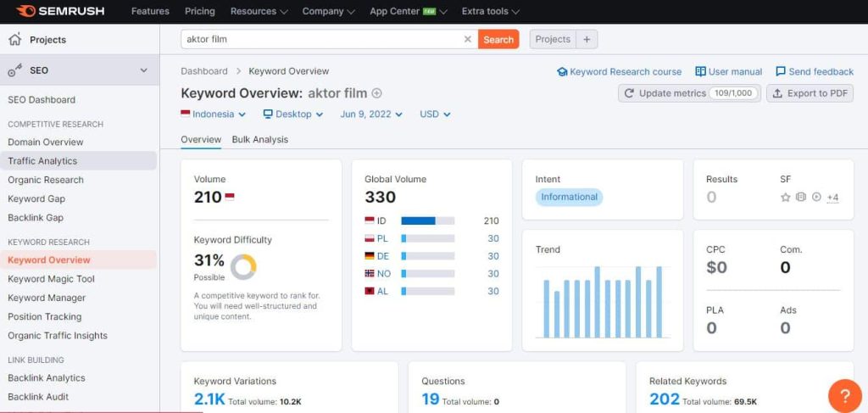Open Organic Research in sidebar
The height and width of the screenshot is (413, 868).
(x=46, y=180)
